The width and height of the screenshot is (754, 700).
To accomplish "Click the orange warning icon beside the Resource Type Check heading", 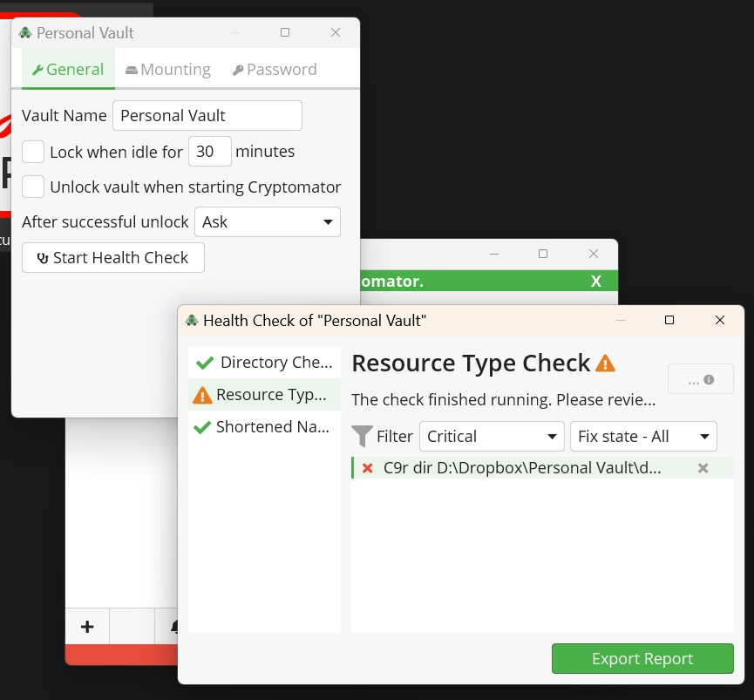I will coord(605,364).
